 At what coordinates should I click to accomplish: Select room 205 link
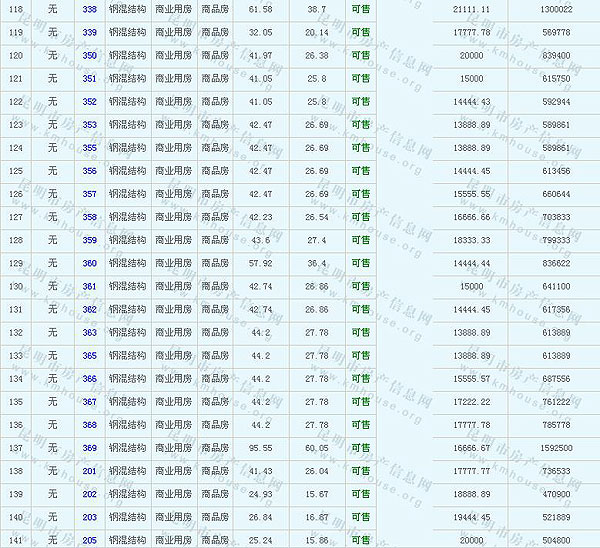point(90,541)
